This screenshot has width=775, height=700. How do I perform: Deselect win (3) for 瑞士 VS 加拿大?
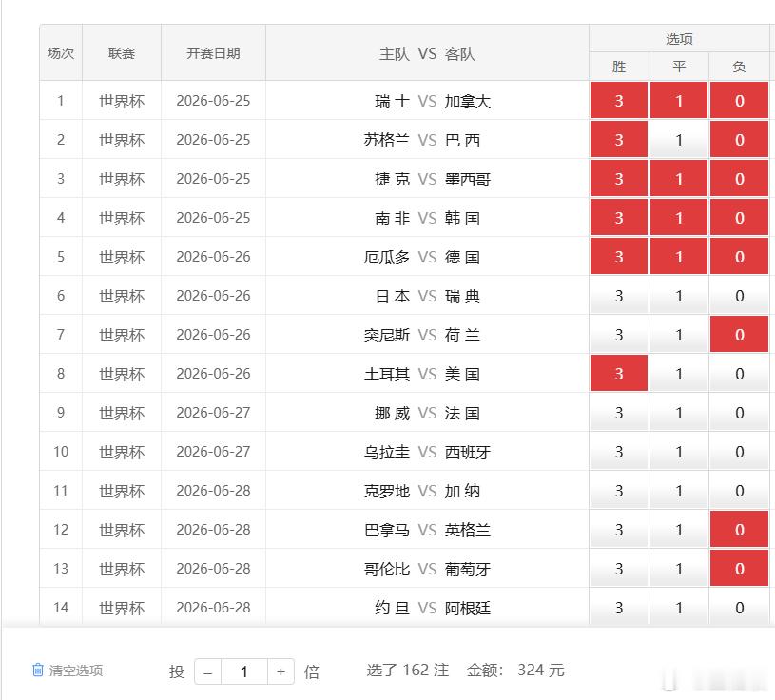(x=619, y=101)
